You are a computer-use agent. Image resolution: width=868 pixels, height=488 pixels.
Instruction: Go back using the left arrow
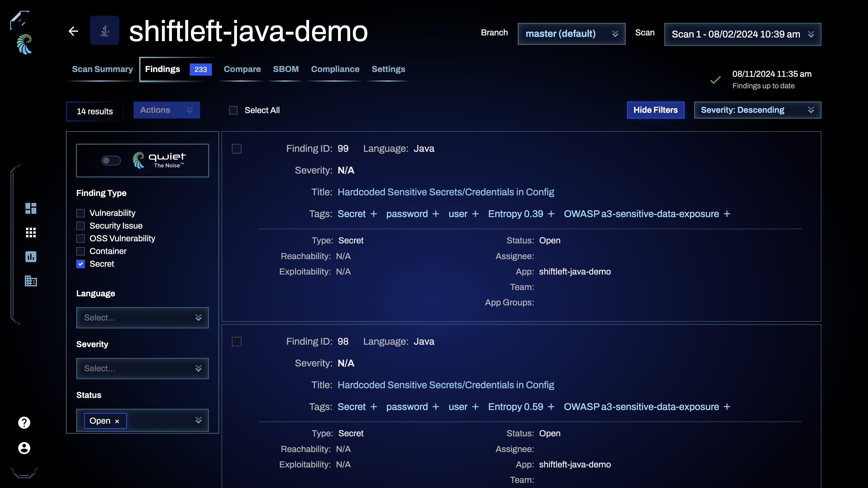coord(74,31)
